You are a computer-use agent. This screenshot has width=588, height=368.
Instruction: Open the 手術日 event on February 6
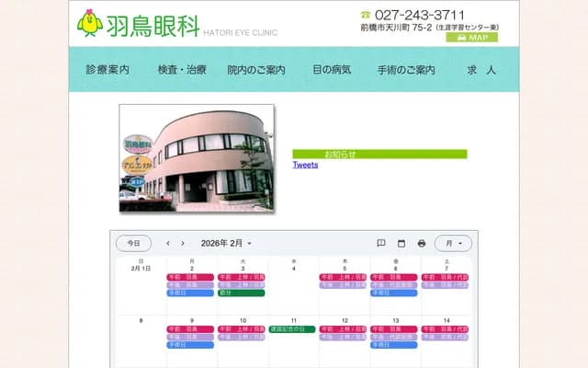394,293
